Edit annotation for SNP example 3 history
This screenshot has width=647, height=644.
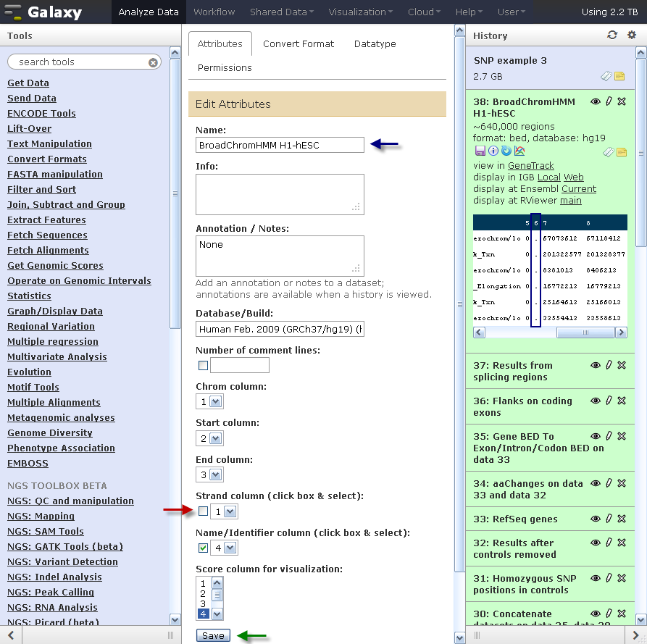[x=619, y=76]
